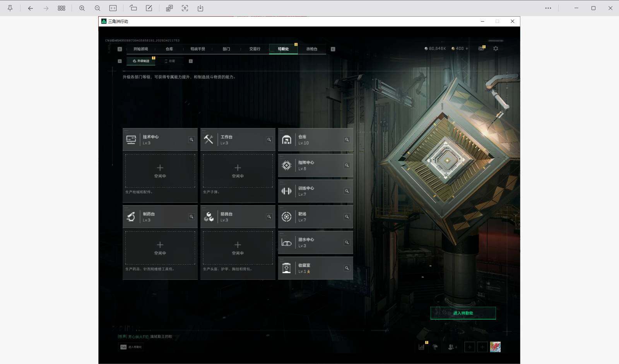Rotate the image with the rotate icon
Screen dimensions: 619x364
[133, 8]
